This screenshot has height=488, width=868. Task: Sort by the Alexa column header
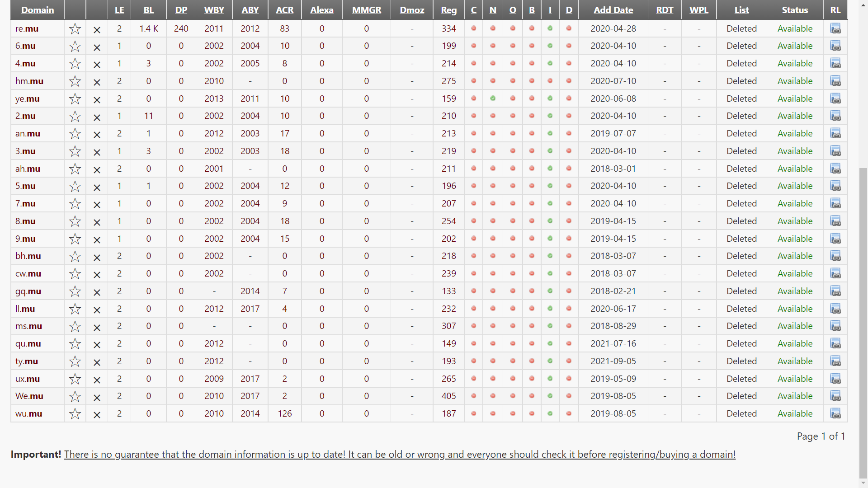click(x=321, y=10)
